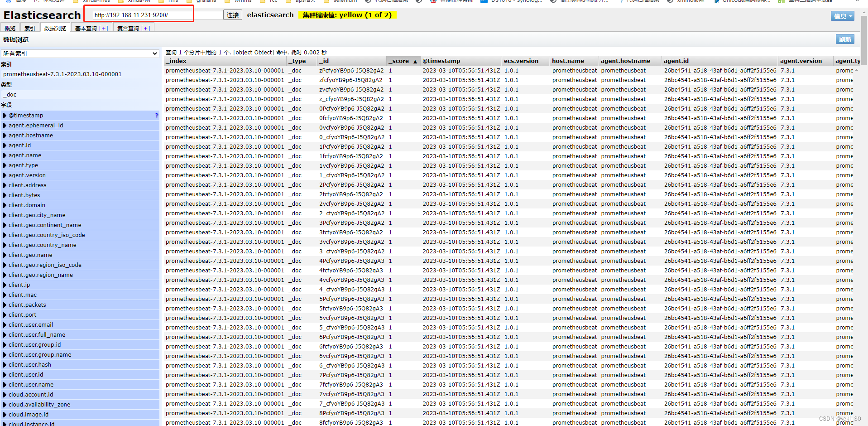The height and width of the screenshot is (426, 868).
Task: Open row with id 0PcfyoYB9p6-J5Q82gA2
Action: (509, 109)
